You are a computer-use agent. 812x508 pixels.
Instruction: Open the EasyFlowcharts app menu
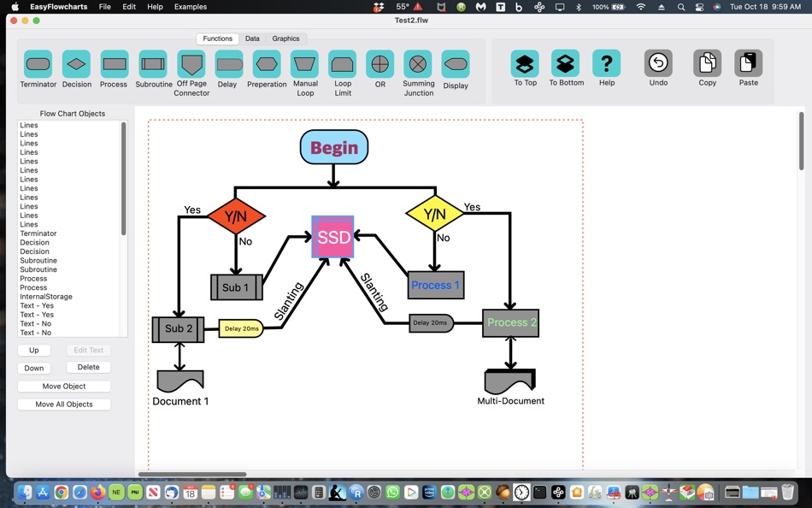58,7
